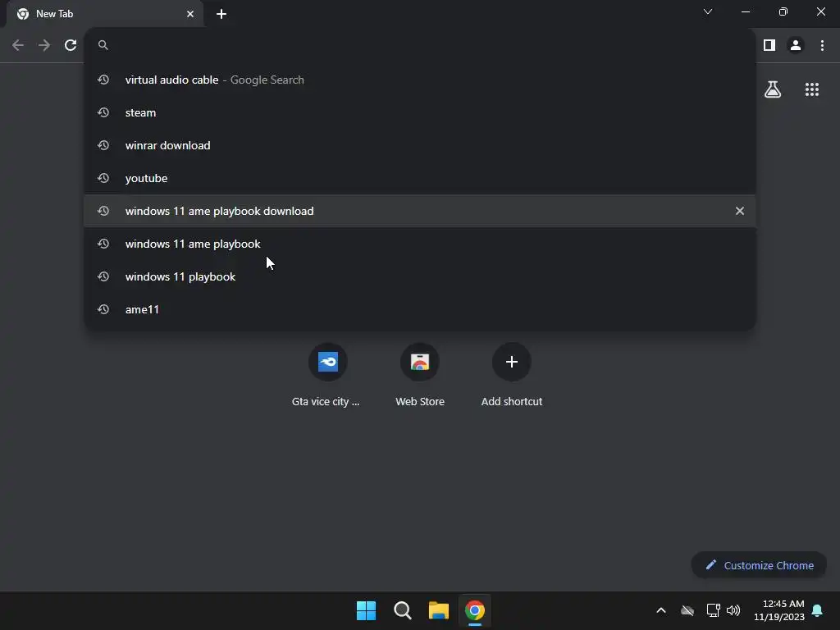Open clock and date panel

click(779, 610)
